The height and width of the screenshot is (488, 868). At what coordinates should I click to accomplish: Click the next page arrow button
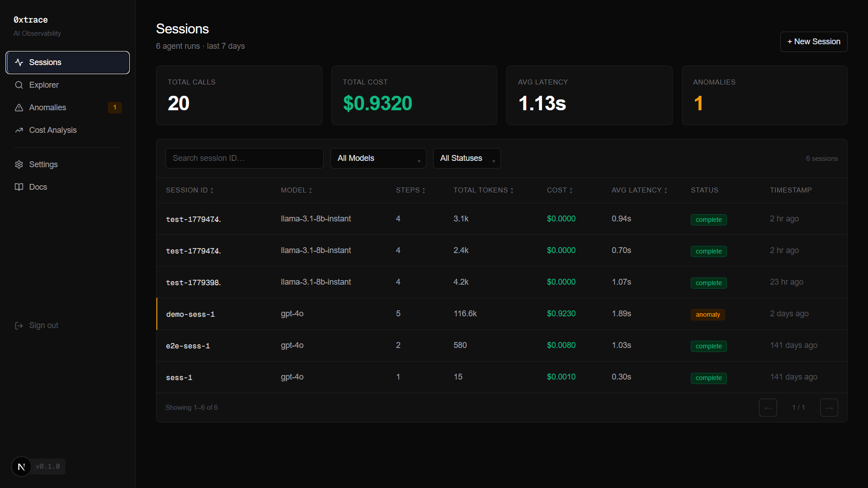(x=829, y=408)
